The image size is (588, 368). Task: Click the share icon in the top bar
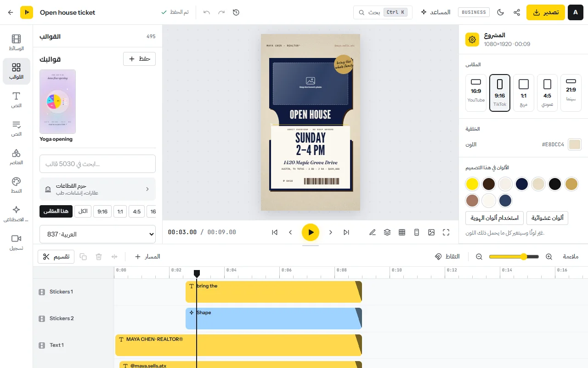tap(517, 12)
